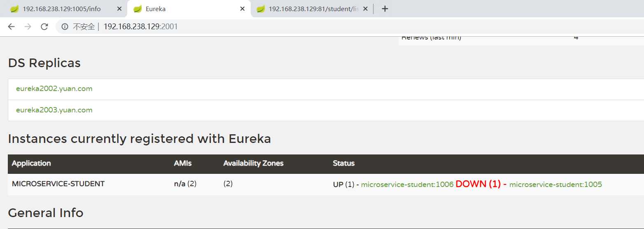Click the UP (1) status text
Viewport: 644px width, 229px height.
(343, 185)
